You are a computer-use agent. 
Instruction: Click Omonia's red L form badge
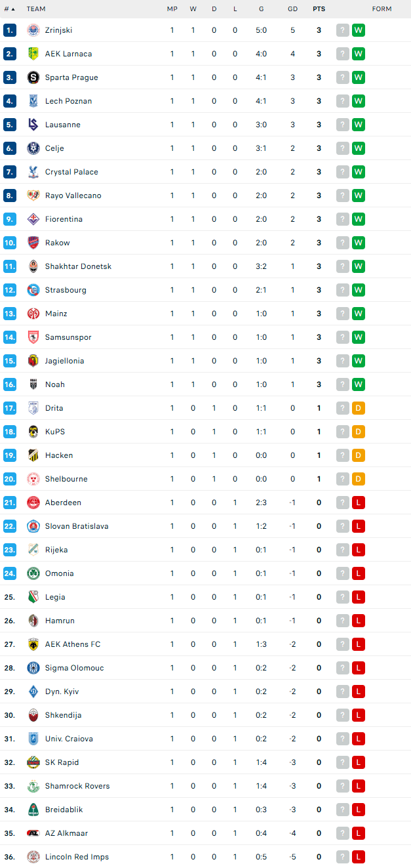pyautogui.click(x=359, y=573)
